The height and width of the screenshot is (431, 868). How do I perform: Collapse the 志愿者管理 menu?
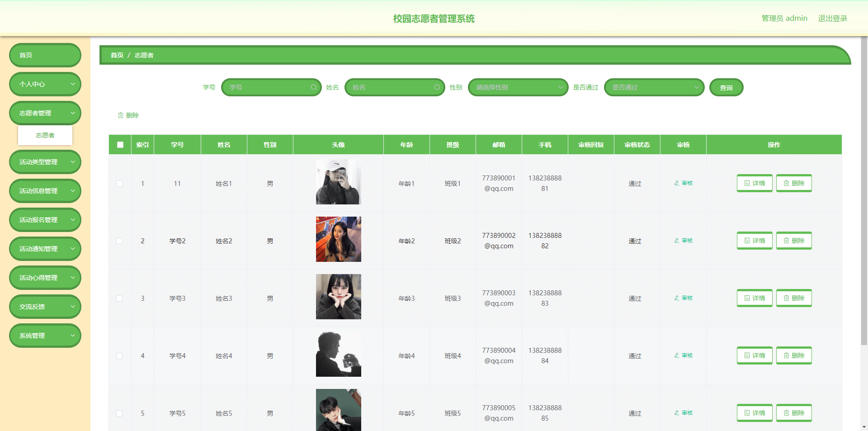click(x=45, y=113)
